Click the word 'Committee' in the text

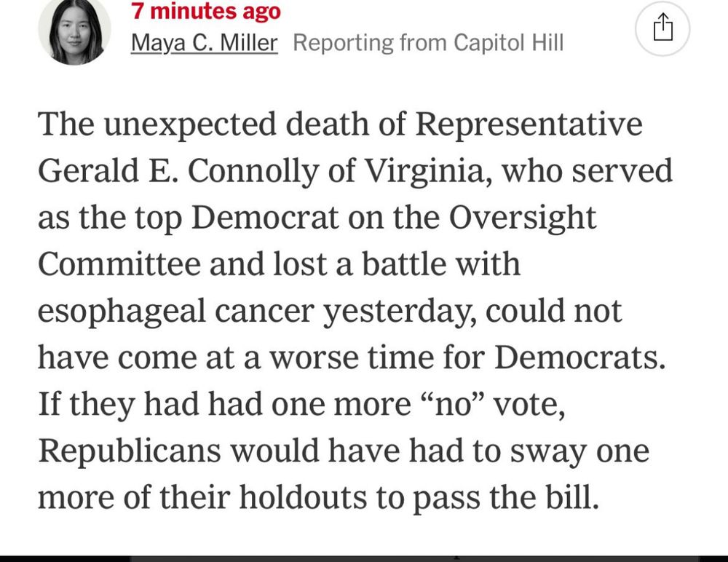click(119, 264)
